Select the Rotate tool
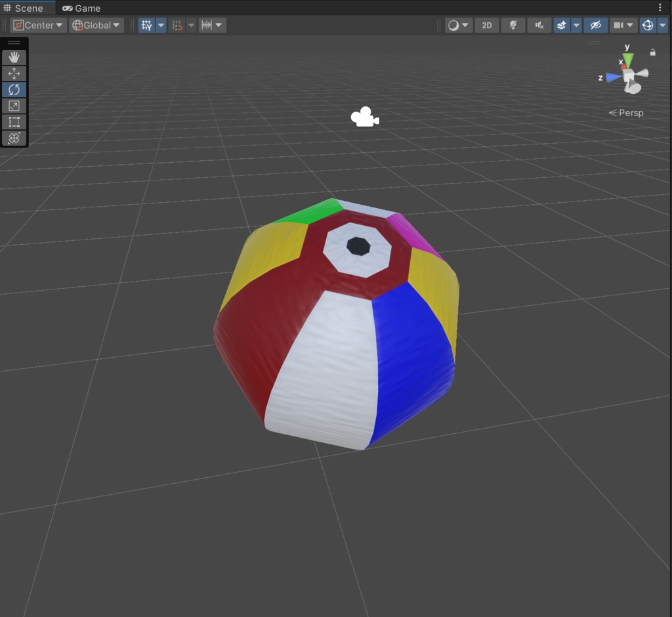This screenshot has width=672, height=617. point(14,89)
